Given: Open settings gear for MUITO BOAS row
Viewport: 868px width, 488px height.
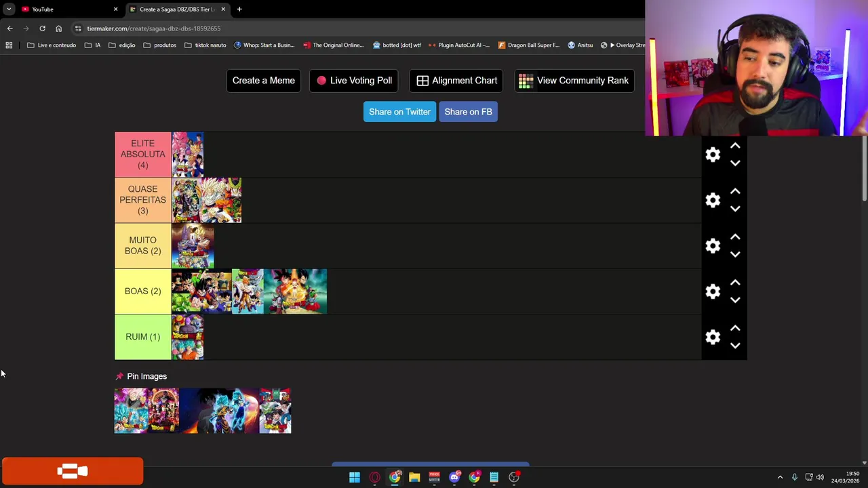Looking at the screenshot, I should 713,245.
